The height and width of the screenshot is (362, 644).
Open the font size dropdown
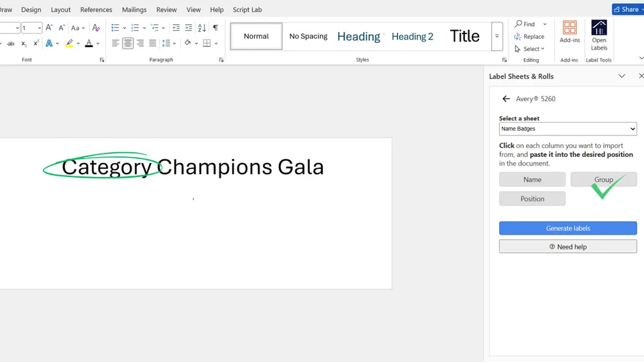pos(40,28)
